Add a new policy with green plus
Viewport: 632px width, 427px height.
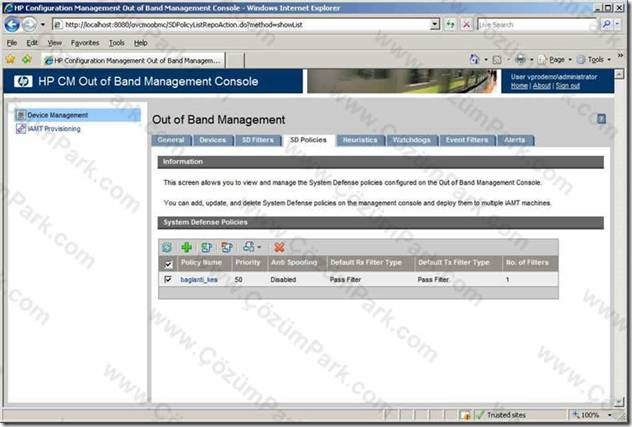point(186,247)
